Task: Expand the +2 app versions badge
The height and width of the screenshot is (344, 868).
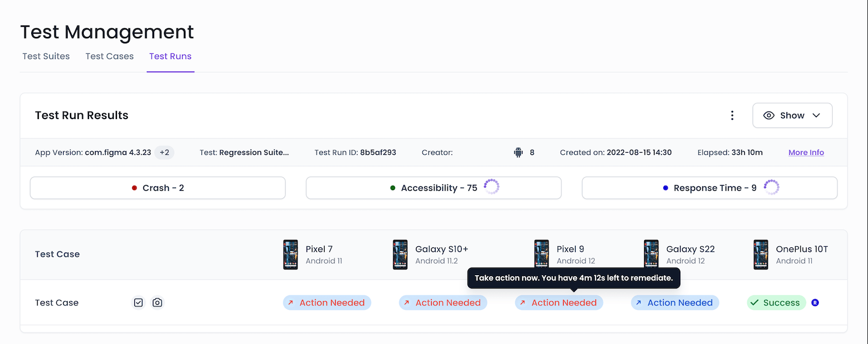Action: [164, 153]
